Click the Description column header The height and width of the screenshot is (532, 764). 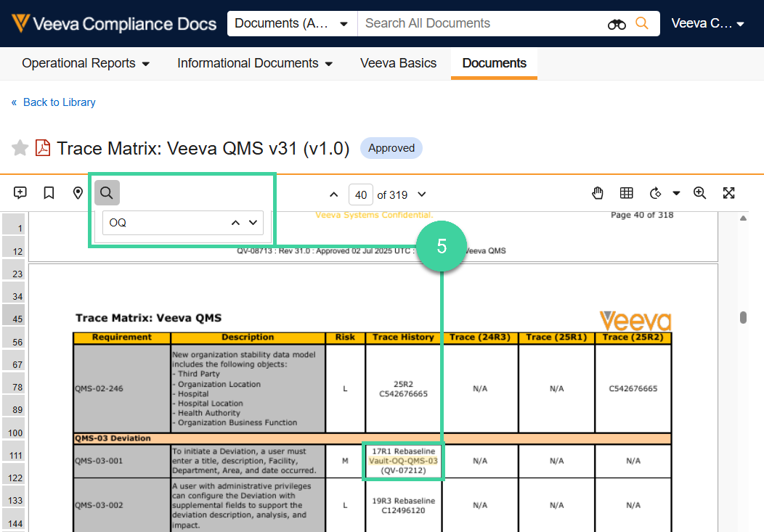point(248,337)
